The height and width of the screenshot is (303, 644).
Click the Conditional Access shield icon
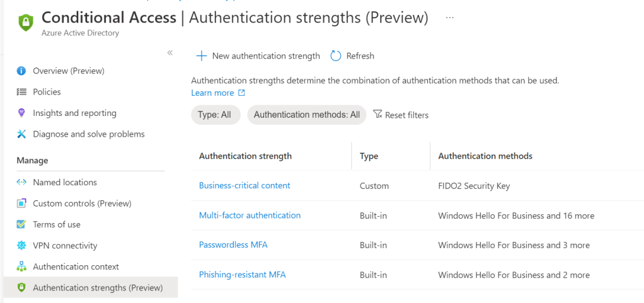25,23
